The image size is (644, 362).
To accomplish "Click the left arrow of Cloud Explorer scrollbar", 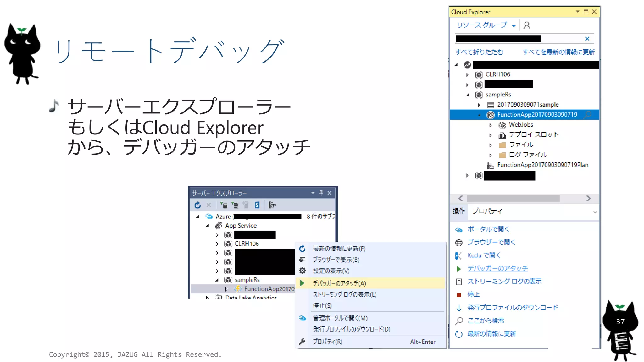I will pos(461,198).
